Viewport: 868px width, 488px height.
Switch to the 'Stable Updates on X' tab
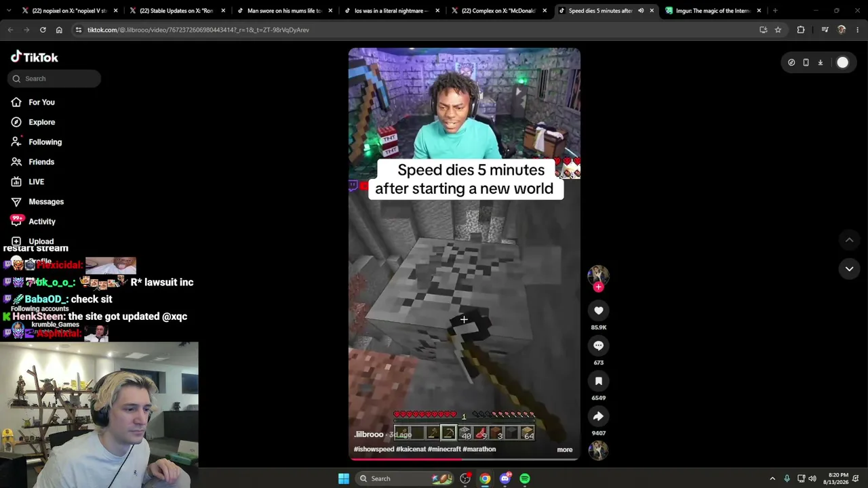pos(176,11)
